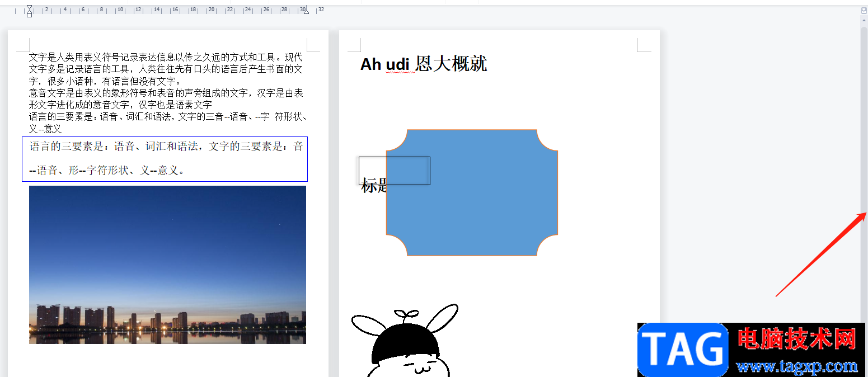This screenshot has height=377, width=868.
Task: Click the blue-boxed line starting "语言的三要素是"
Action: (166, 147)
